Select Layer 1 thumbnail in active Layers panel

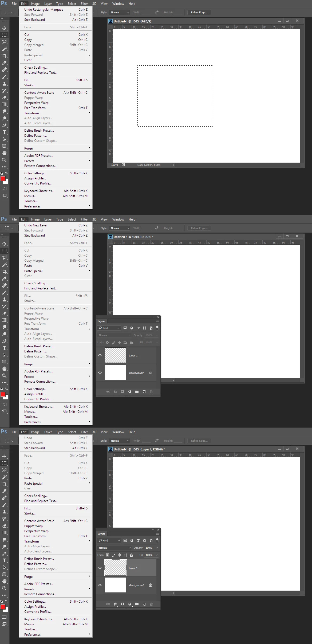[115, 568]
